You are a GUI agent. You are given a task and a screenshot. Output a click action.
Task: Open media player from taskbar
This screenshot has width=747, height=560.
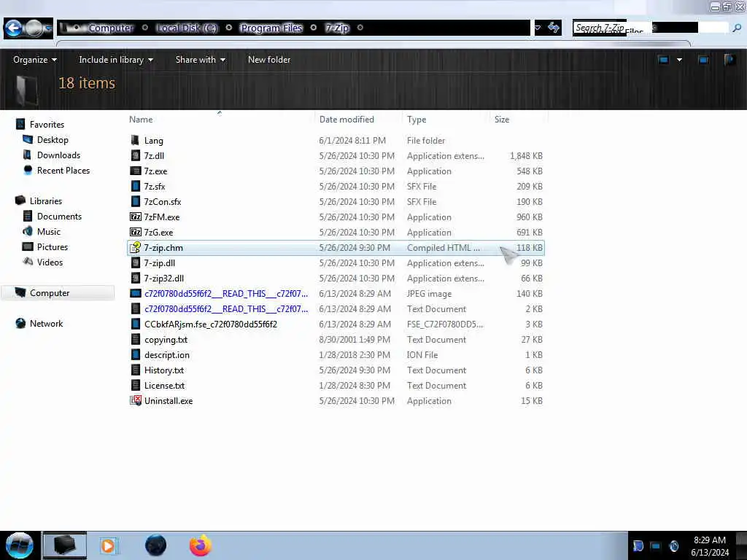coord(108,545)
